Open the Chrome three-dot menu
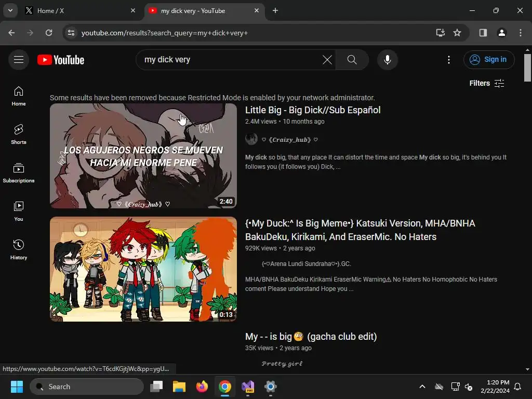This screenshot has width=532, height=399. [521, 33]
